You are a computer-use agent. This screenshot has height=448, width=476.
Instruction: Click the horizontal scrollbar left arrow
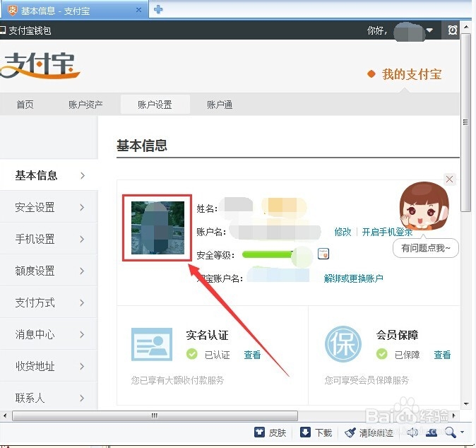4,415
